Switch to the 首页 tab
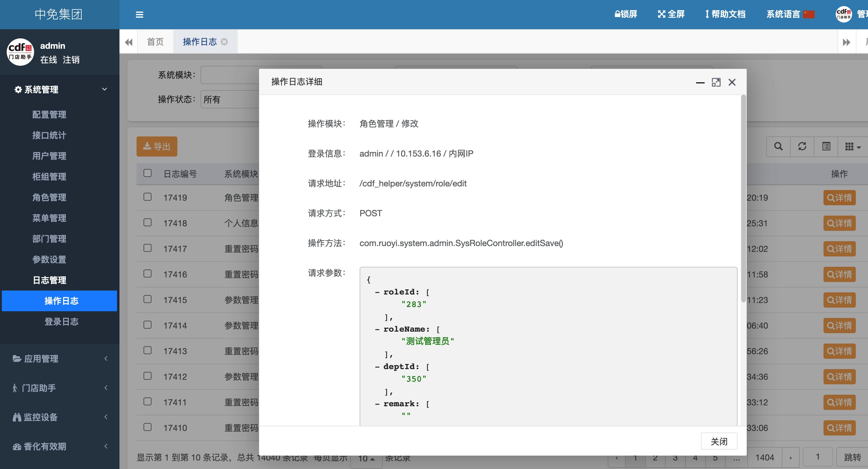 point(155,42)
